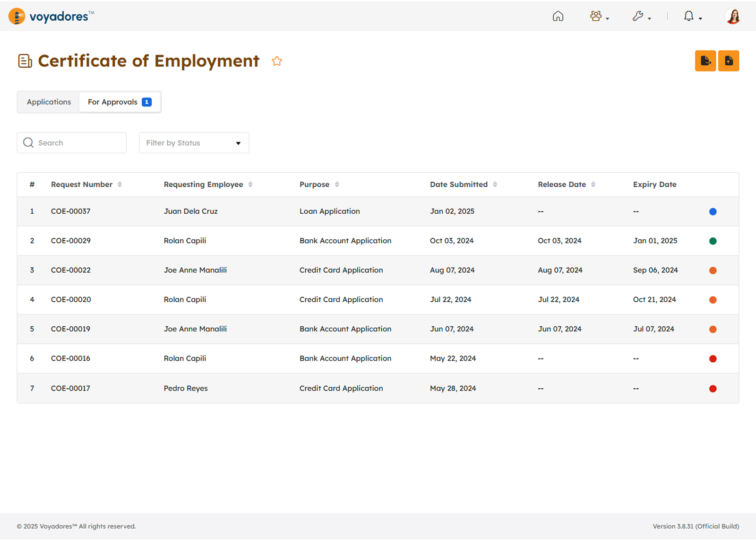
Task: Go to the Home icon
Action: coord(558,17)
